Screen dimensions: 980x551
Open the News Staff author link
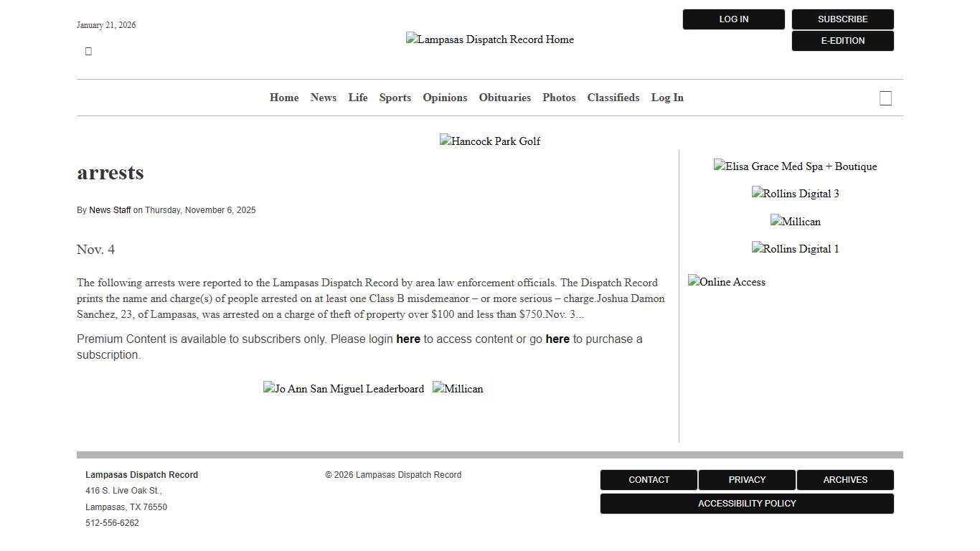click(110, 209)
